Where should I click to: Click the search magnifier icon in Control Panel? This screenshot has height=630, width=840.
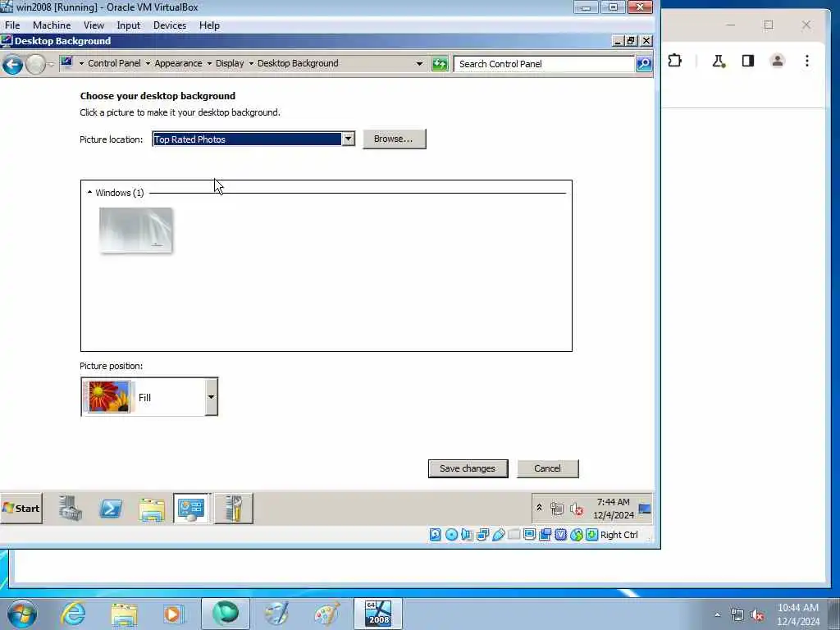(643, 64)
